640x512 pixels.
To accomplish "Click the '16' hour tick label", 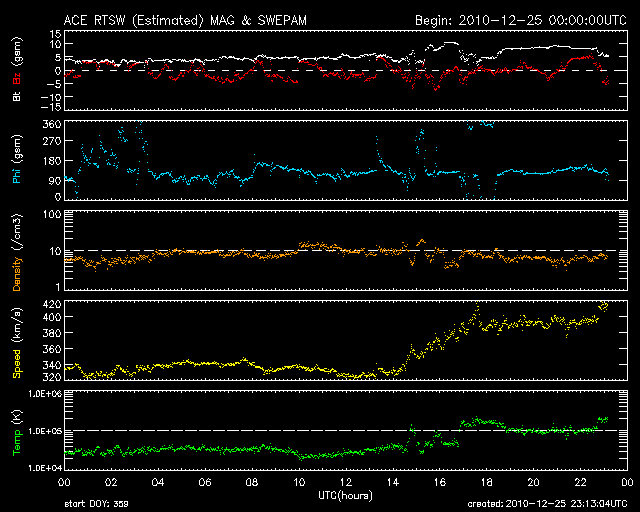I will 440,482.
